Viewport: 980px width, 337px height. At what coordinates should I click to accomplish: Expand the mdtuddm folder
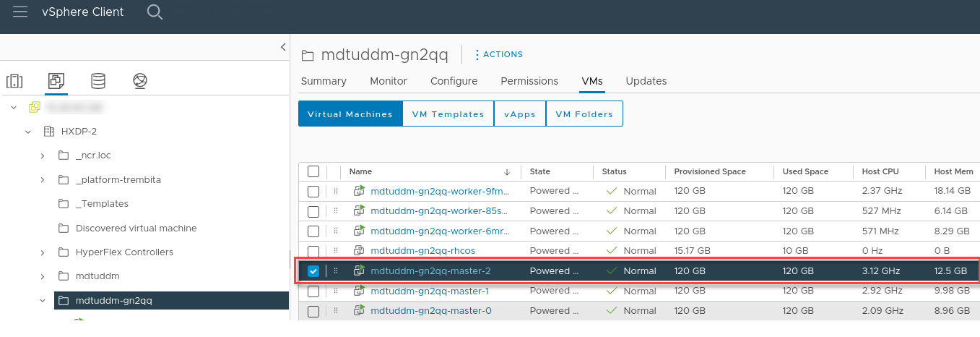click(x=43, y=276)
